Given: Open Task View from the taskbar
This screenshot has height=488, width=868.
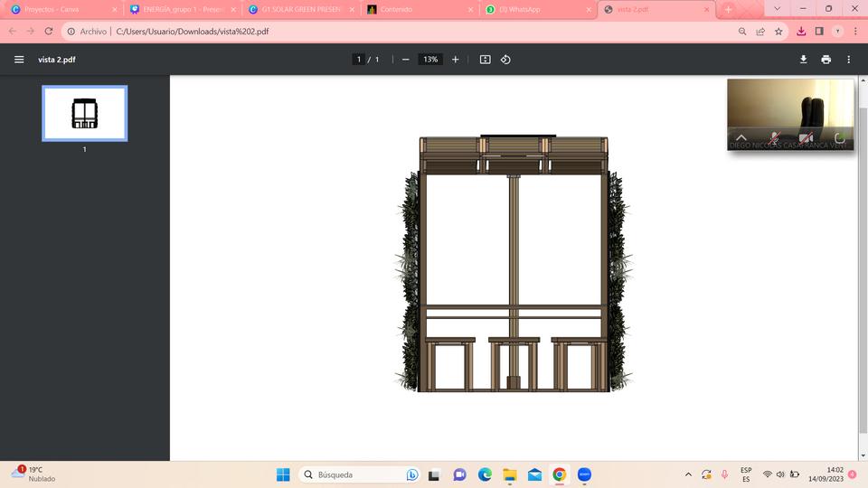Looking at the screenshot, I should [x=434, y=474].
